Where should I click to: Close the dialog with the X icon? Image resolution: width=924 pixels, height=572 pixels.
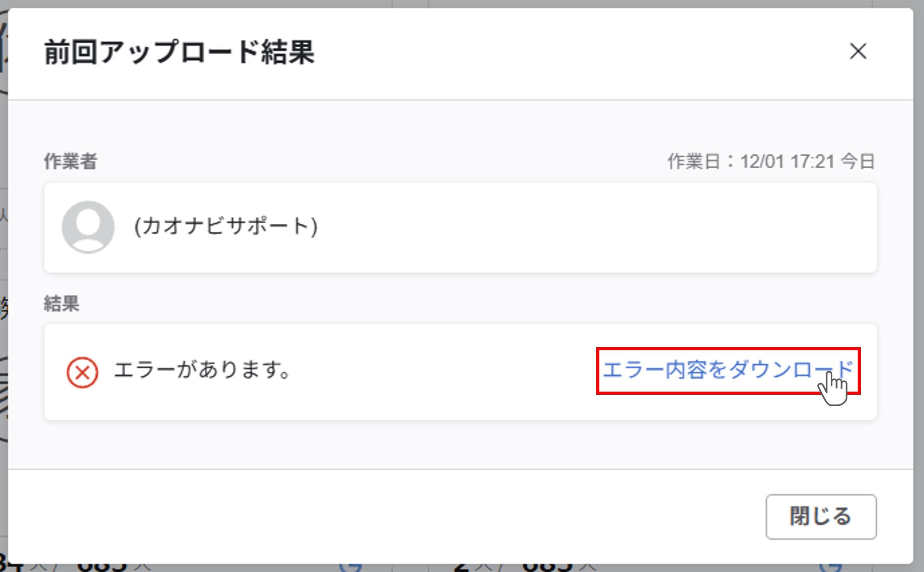point(858,52)
